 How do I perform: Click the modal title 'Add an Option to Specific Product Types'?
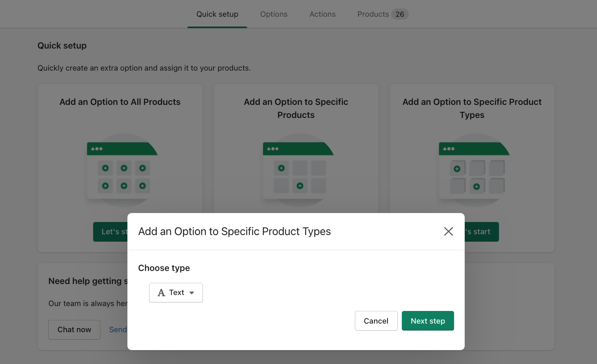234,231
